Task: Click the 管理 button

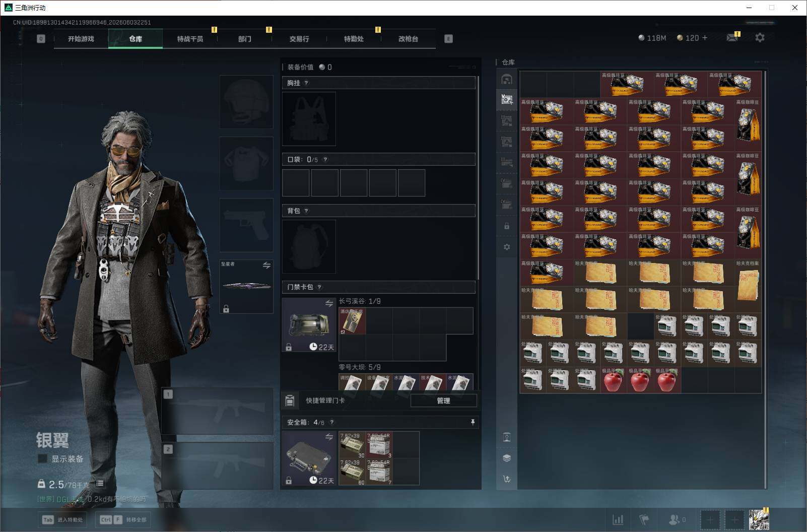Action: click(443, 401)
